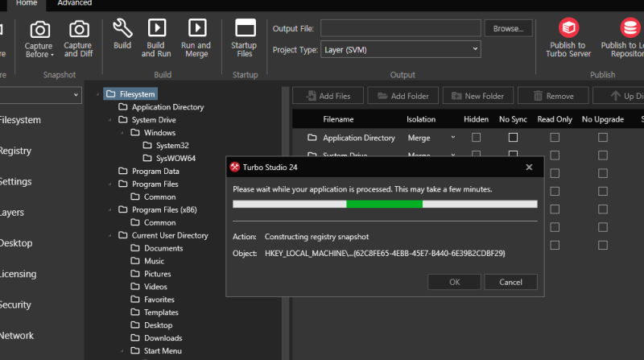Click the Output File text field

coord(400,29)
